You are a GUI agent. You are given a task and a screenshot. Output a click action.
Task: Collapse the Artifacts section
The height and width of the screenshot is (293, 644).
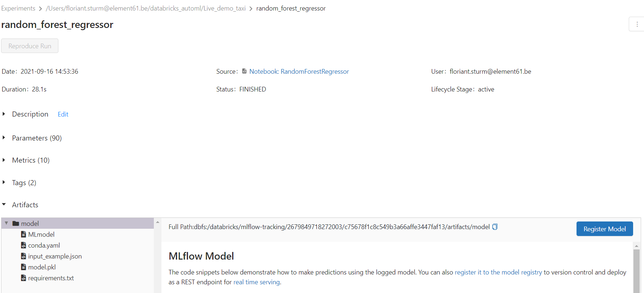click(4, 204)
